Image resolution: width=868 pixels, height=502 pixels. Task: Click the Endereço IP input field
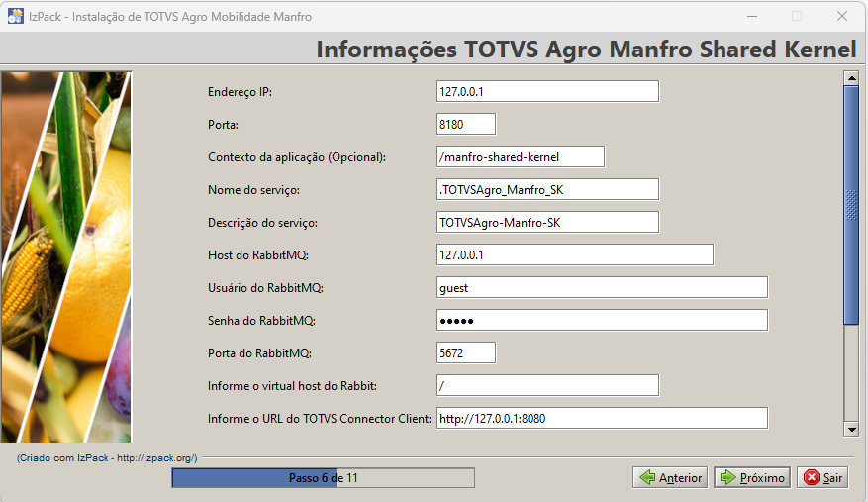click(x=547, y=91)
